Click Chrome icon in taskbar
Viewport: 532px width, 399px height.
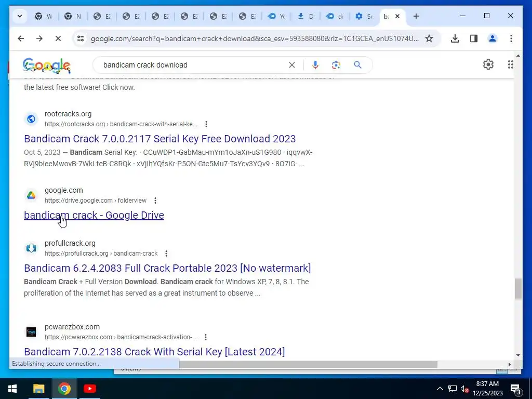coord(64,389)
